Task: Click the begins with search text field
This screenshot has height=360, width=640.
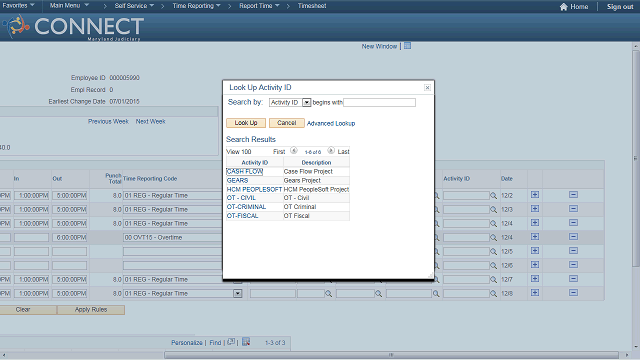Action: point(380,102)
